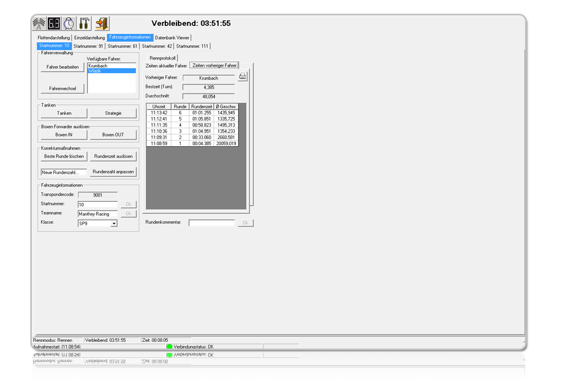The width and height of the screenshot is (563, 392).
Task: Select the lap time cell 01:05.851
Action: pos(202,119)
